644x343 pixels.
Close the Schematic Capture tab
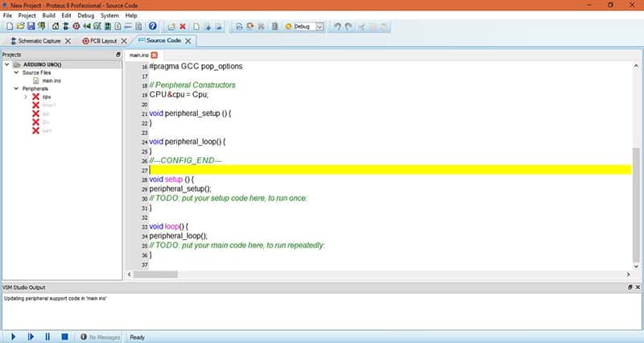pos(68,41)
